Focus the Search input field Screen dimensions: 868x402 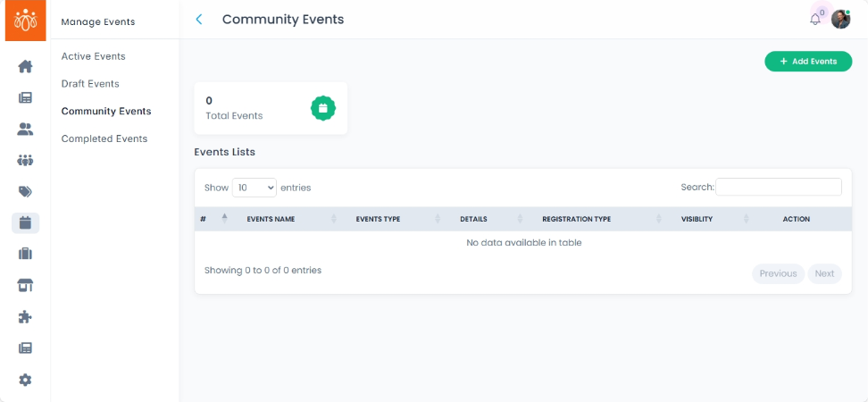[x=778, y=187]
